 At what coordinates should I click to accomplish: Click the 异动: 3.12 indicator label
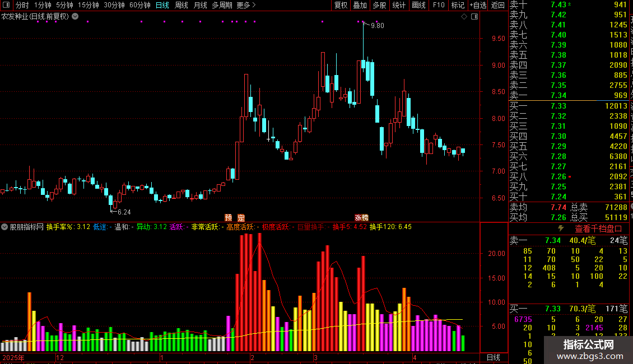coord(151,227)
